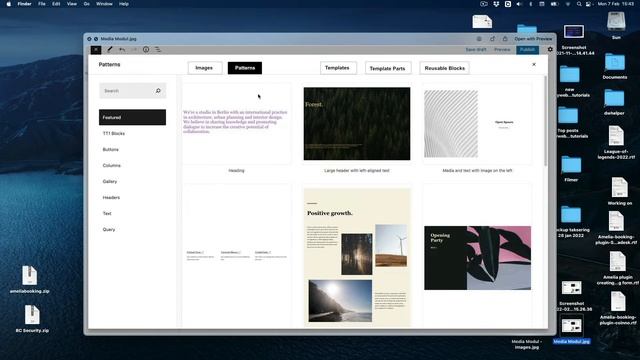Open the Window menu in menu bar

104,4
